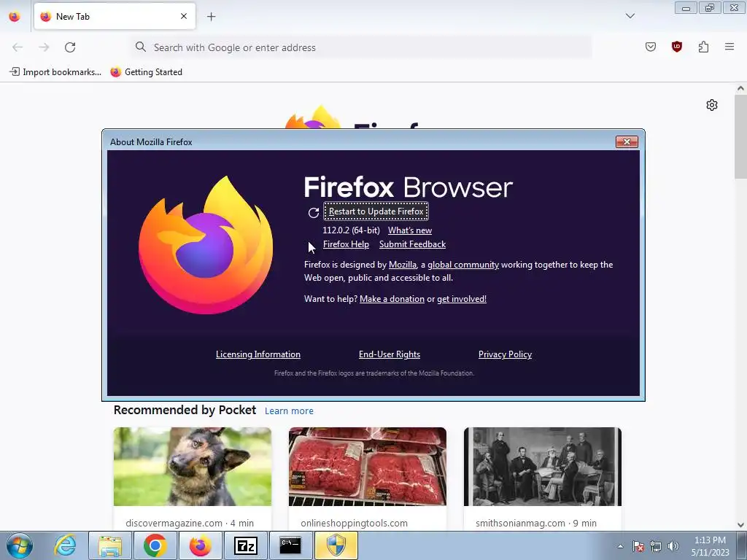
Task: Launch Internet Explorer from taskbar
Action: 65,545
